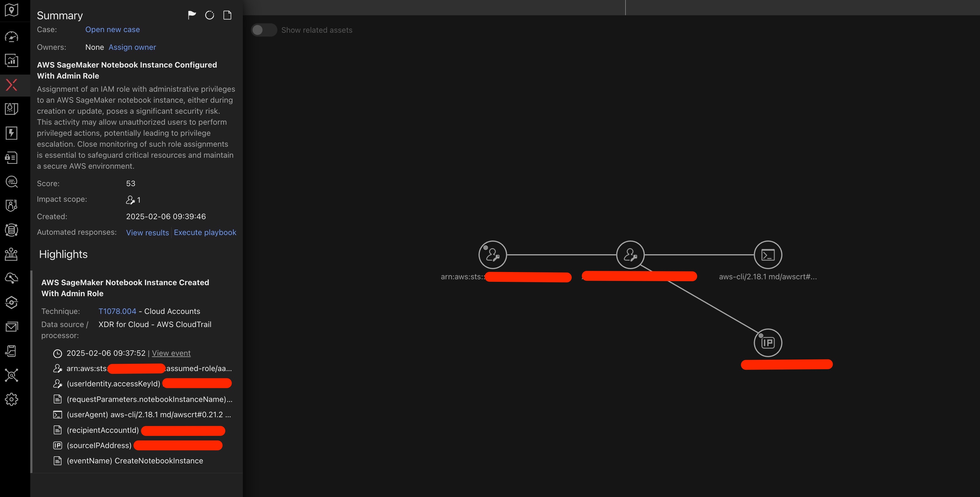Select the middle access key node in graph
The height and width of the screenshot is (497, 980).
(x=630, y=255)
